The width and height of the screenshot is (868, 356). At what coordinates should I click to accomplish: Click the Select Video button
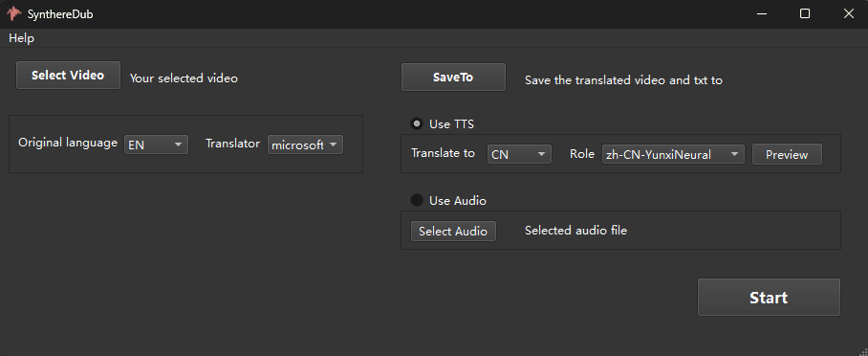pyautogui.click(x=68, y=76)
